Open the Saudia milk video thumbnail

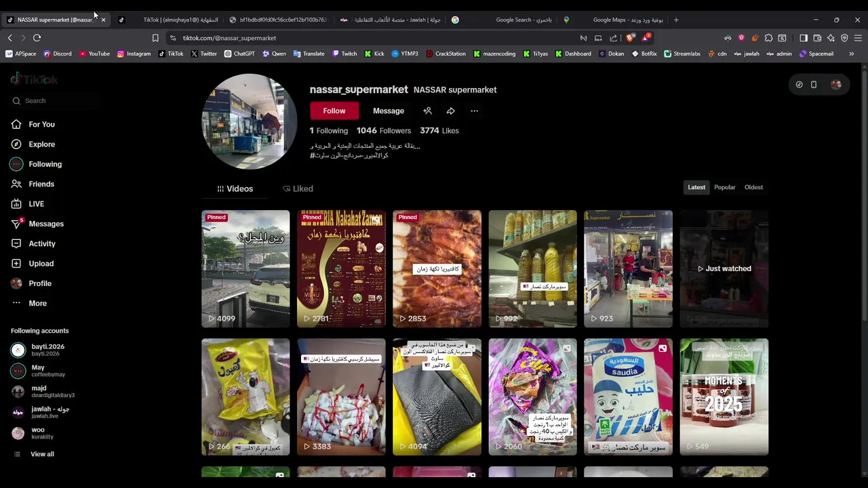(x=628, y=396)
